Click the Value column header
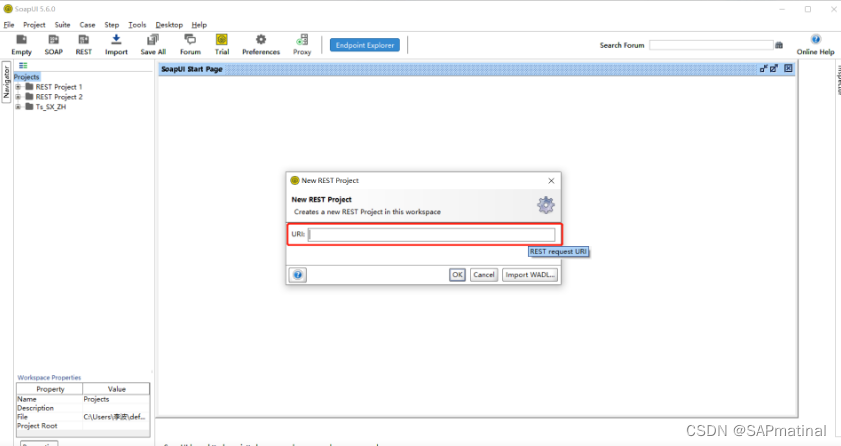Viewport: 841px width, 446px height. pos(116,389)
